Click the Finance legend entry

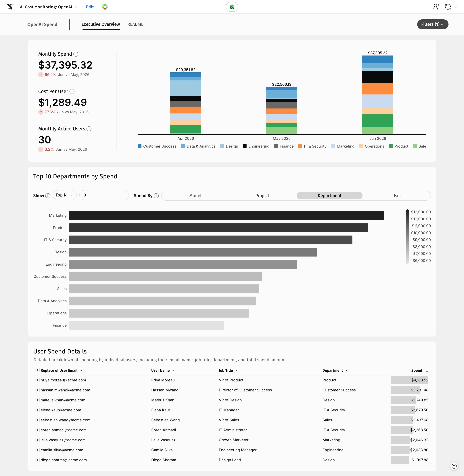284,146
